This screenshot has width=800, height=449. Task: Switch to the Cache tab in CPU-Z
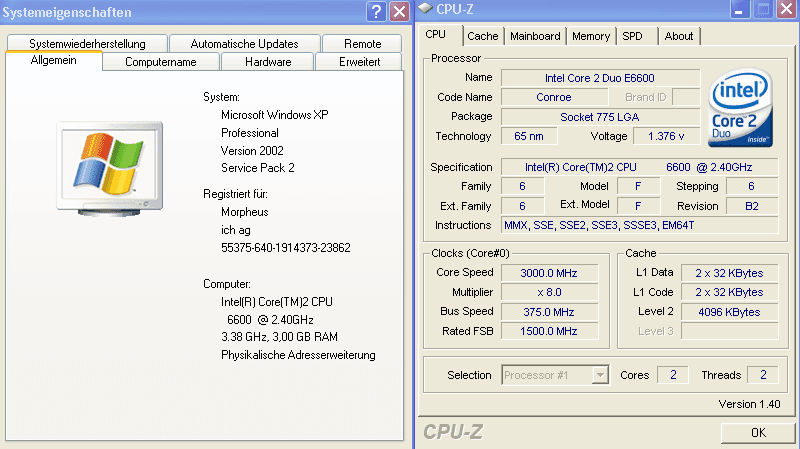[x=483, y=36]
